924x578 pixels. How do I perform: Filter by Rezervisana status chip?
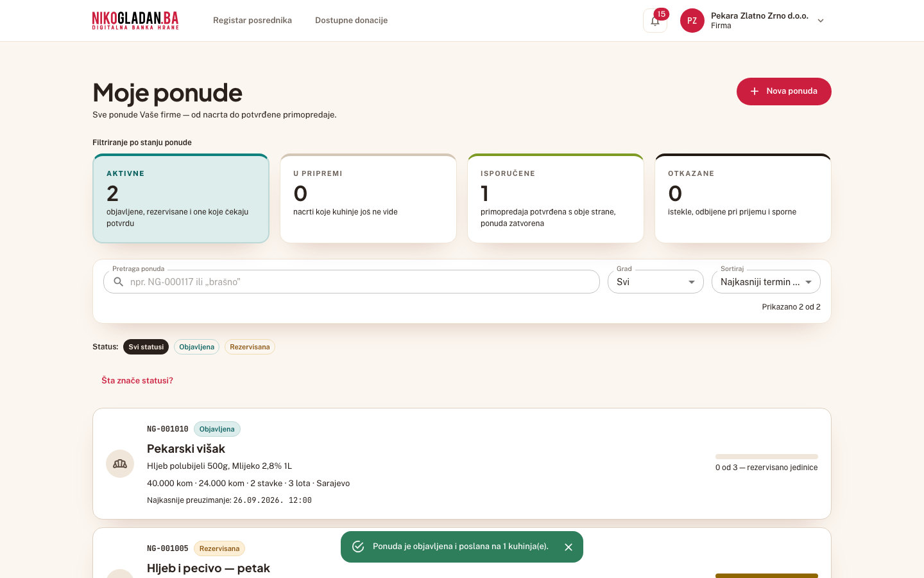point(250,347)
